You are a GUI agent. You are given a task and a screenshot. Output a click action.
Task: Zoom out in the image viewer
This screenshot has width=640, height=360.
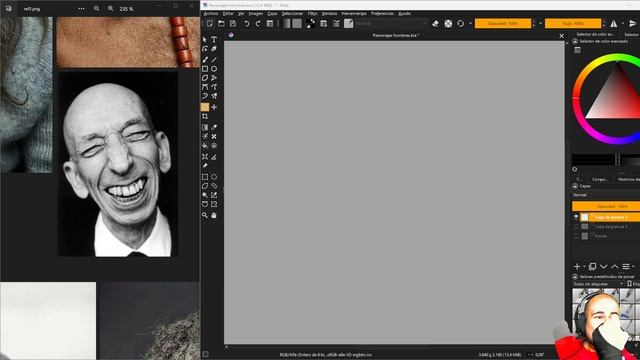(x=96, y=9)
